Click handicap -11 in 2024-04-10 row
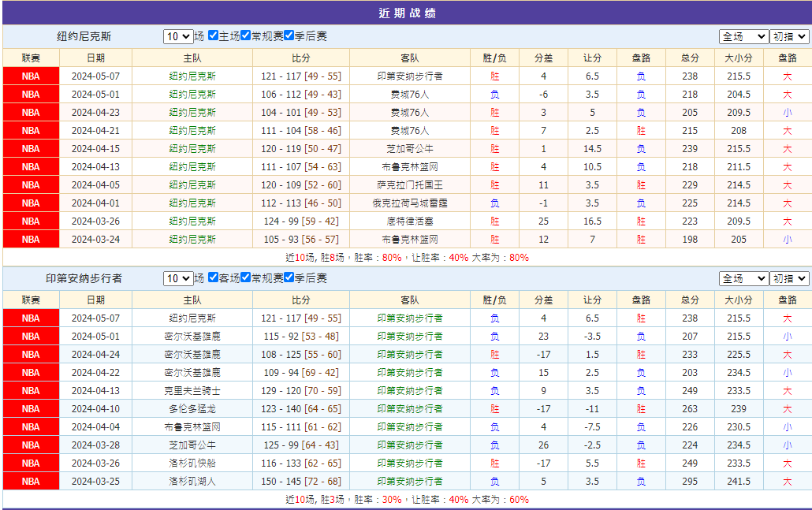Screen dimensions: 812x510 [x=592, y=408]
